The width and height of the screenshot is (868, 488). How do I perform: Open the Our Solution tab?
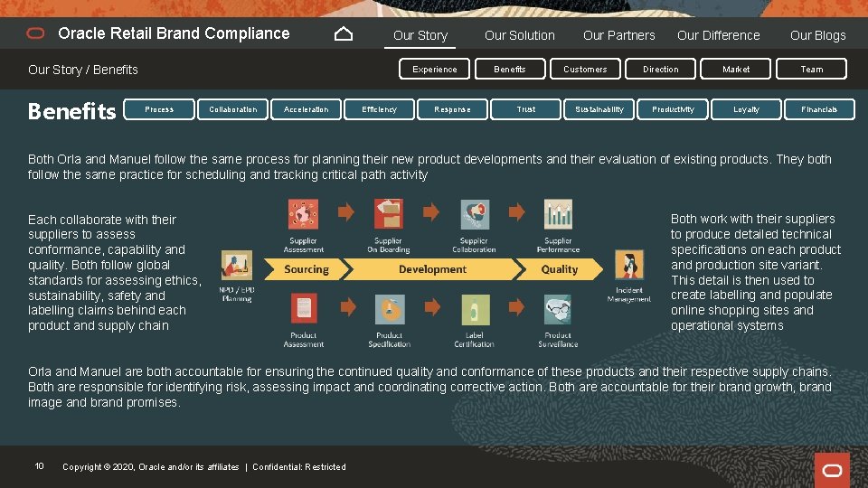[x=519, y=35]
